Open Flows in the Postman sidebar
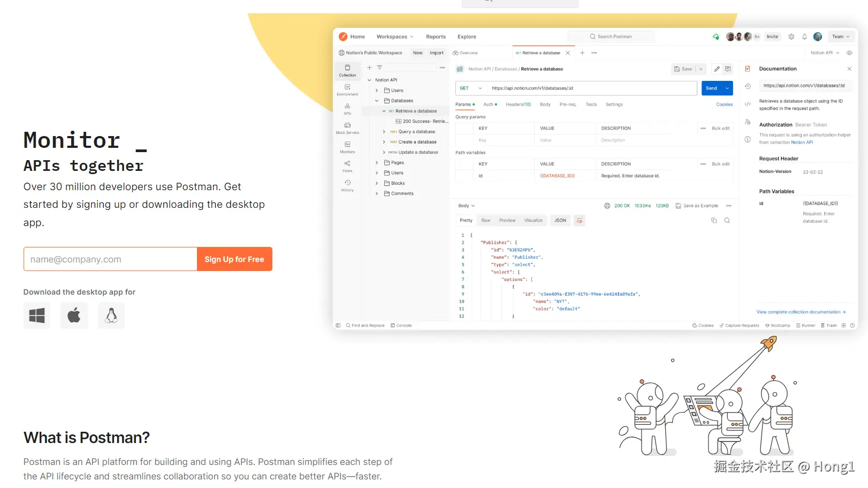Viewport: 868px width, 488px height. point(347,167)
